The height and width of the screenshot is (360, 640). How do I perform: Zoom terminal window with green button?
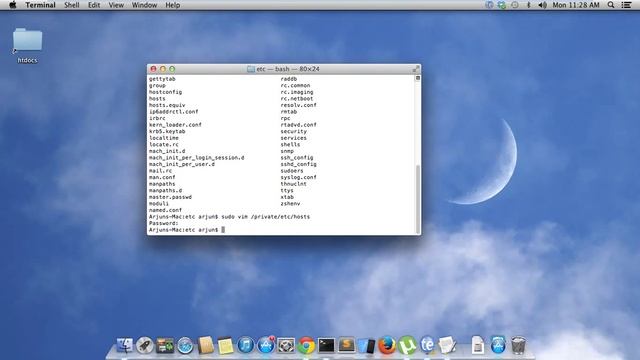pos(172,69)
